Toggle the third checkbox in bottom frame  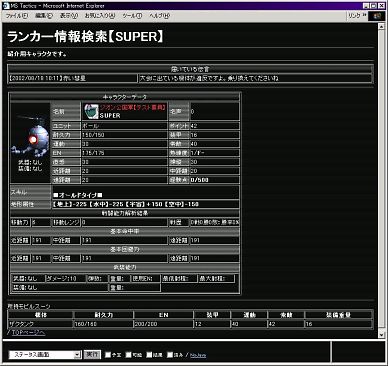point(149,355)
